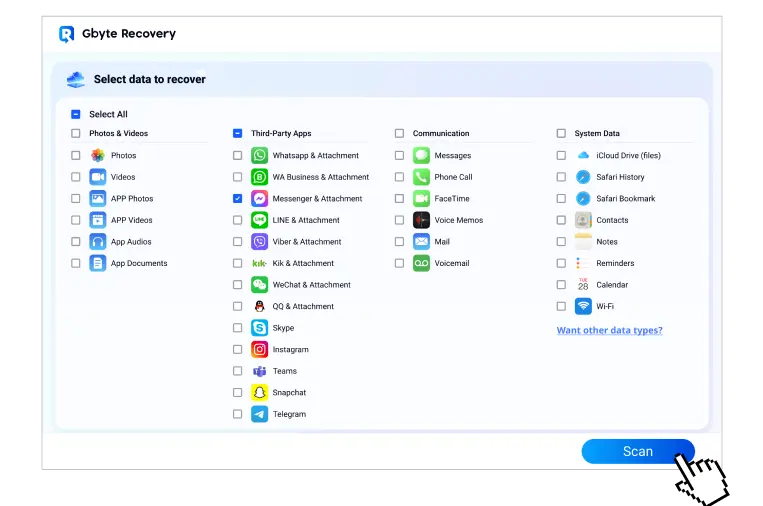Check the Videos checkbox
The height and width of the screenshot is (506, 763).
[x=75, y=177]
